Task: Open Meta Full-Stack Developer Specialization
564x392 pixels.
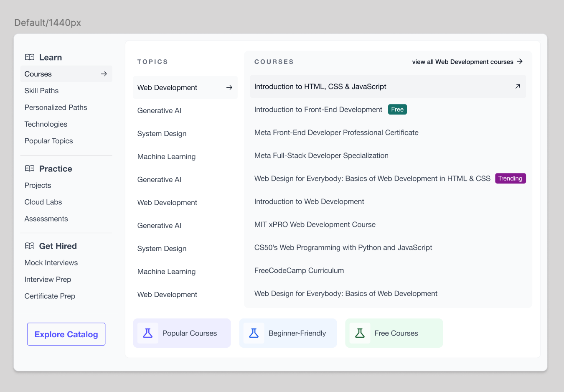Action: tap(321, 155)
